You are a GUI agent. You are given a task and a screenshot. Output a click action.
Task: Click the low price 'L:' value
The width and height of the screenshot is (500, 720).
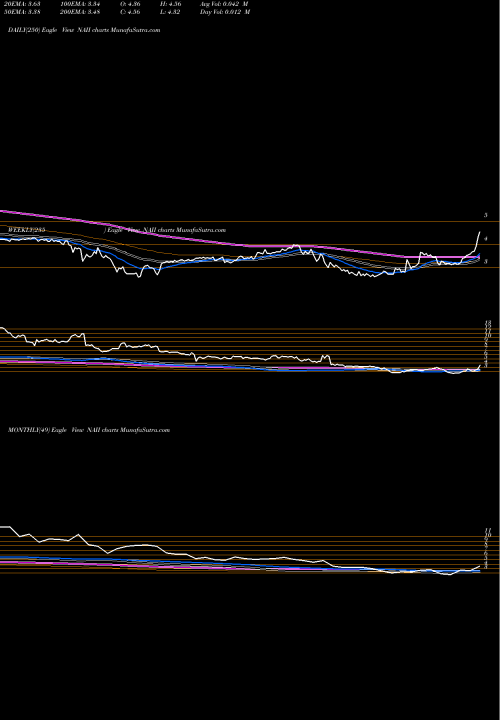tap(169, 12)
